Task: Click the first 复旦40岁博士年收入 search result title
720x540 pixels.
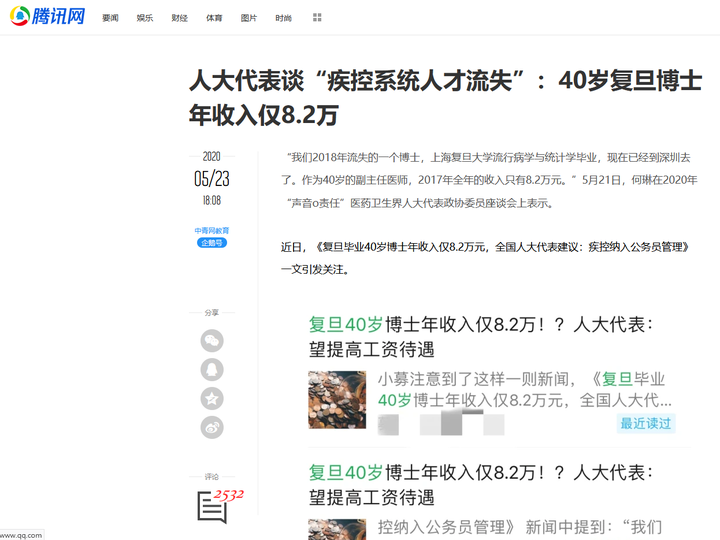Action: click(x=480, y=337)
